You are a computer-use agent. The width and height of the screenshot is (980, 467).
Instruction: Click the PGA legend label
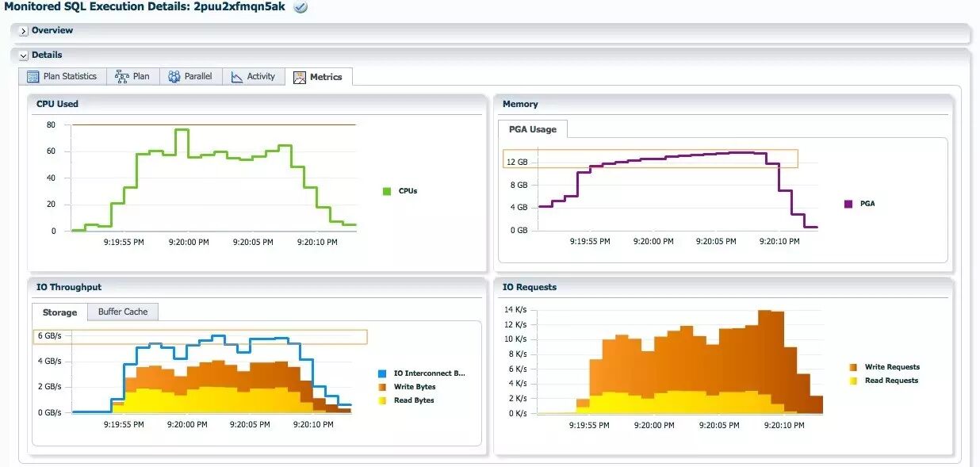coord(867,204)
